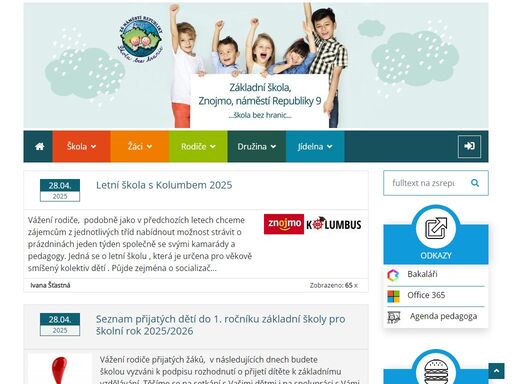Jump back to top with arrow button
The height and width of the screenshot is (384, 512).
tap(496, 371)
